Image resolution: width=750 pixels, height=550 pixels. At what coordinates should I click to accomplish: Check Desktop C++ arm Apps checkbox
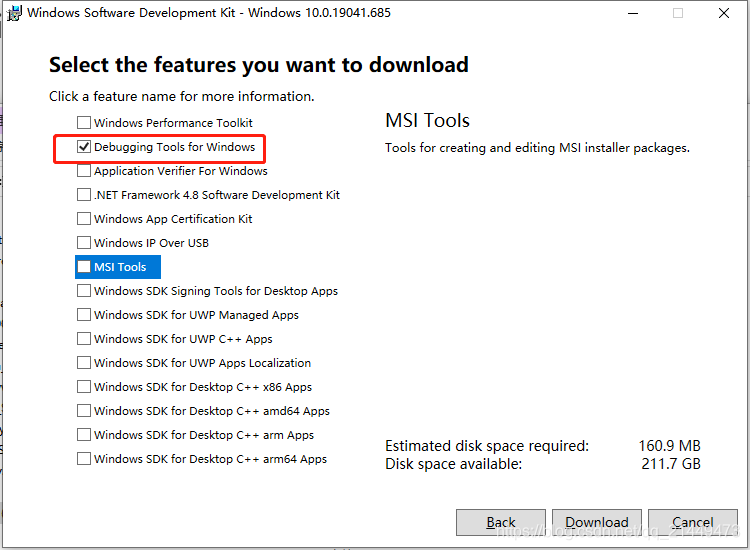(84, 434)
